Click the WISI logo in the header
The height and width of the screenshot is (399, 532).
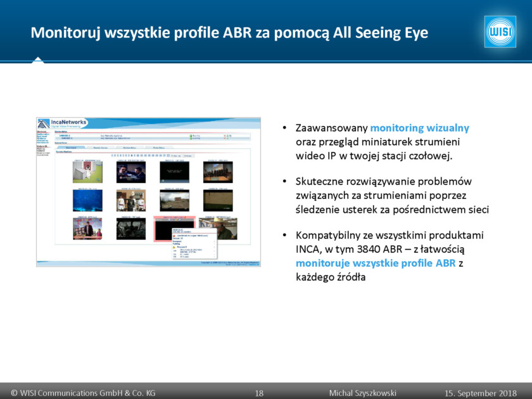[500, 32]
